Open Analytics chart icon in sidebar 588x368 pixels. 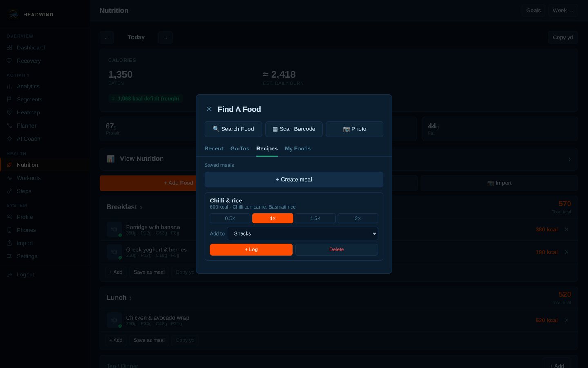(9, 86)
